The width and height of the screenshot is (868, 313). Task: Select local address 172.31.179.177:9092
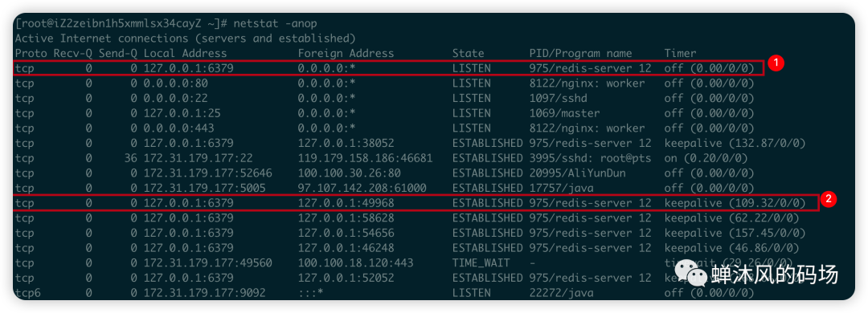[x=204, y=293]
